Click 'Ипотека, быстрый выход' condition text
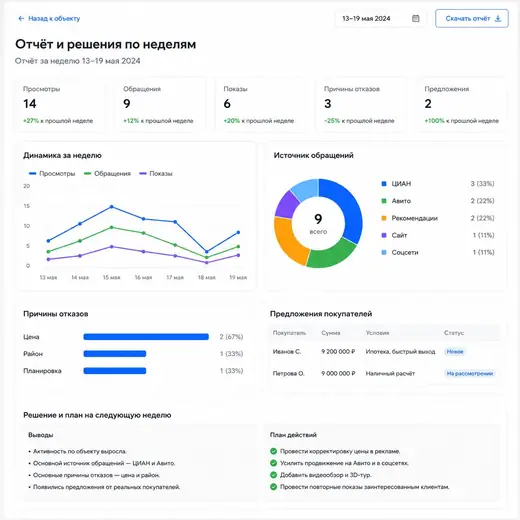 point(400,352)
